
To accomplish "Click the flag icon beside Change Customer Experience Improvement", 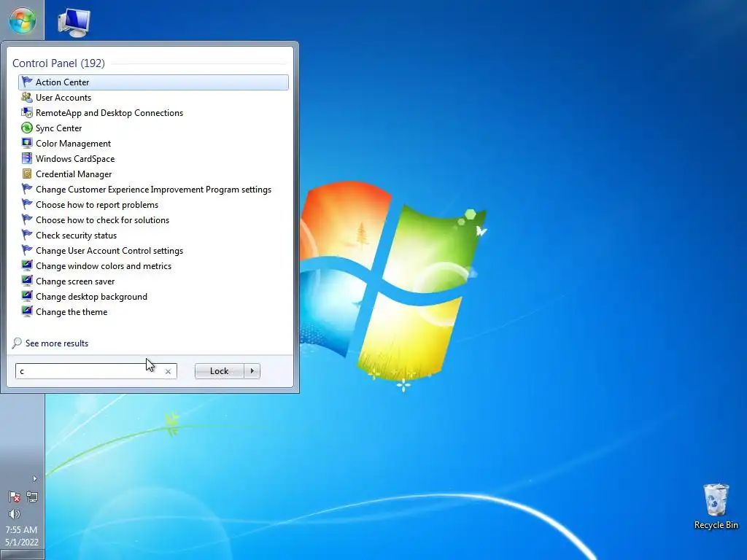I will pos(27,189).
